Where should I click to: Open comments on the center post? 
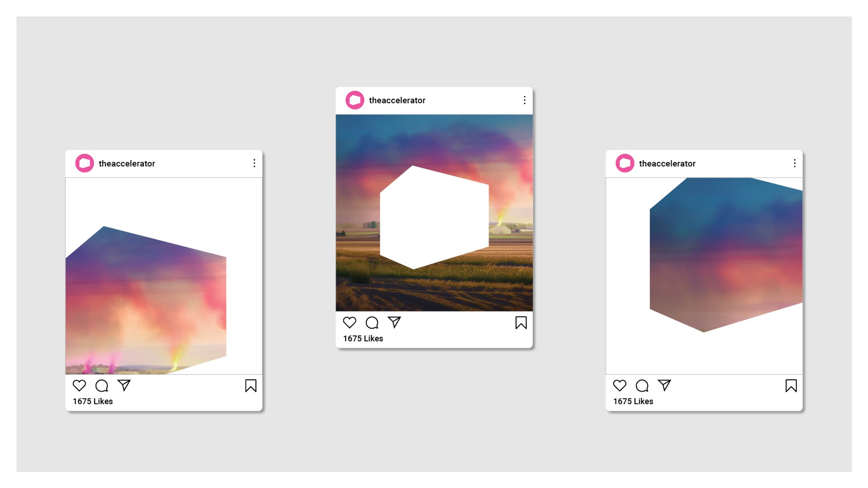(372, 323)
